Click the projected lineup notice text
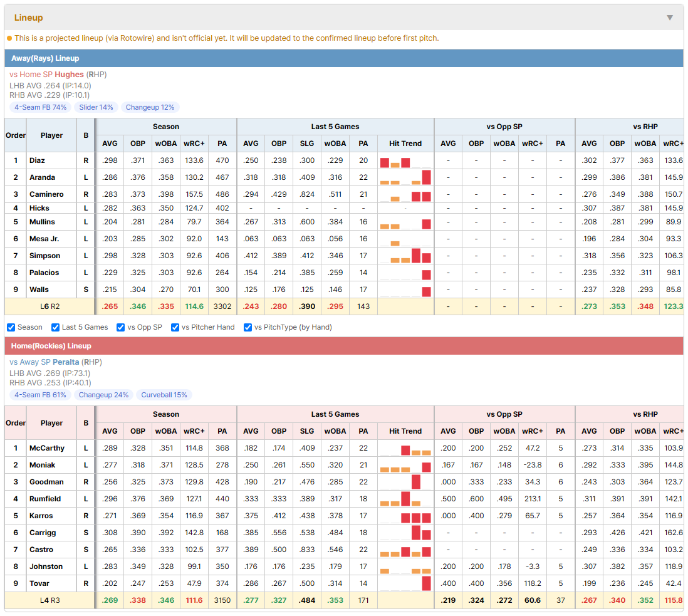 (226, 38)
